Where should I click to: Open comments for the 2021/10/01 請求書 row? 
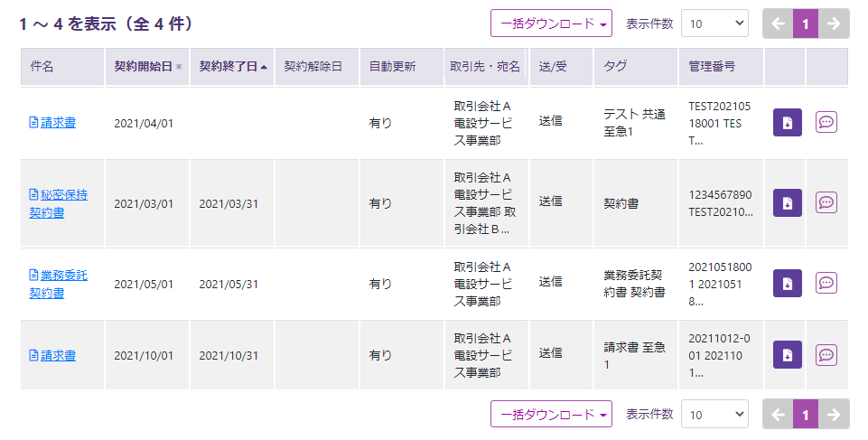pos(826,355)
